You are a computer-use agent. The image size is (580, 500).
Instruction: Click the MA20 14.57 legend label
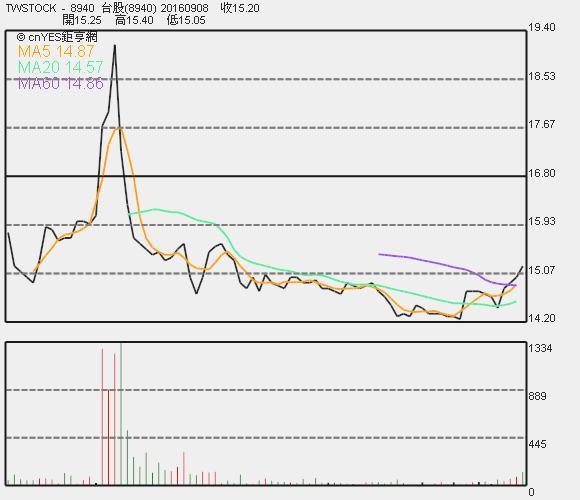pos(60,67)
